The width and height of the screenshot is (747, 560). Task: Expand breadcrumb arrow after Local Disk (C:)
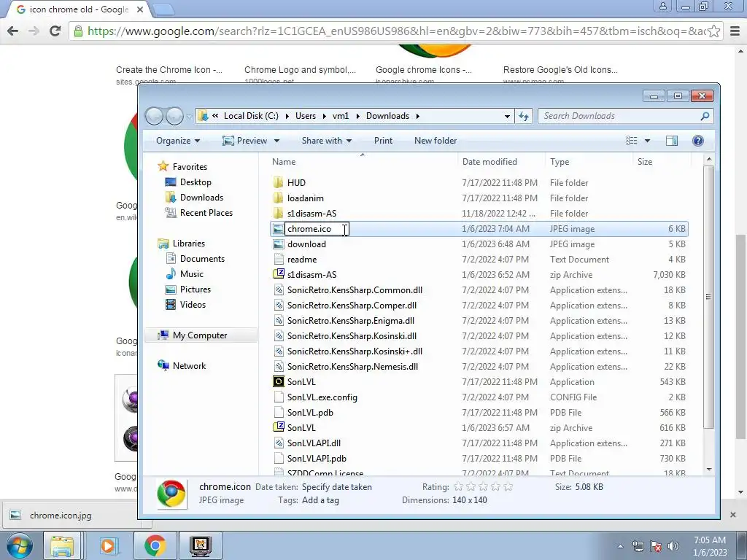click(287, 116)
